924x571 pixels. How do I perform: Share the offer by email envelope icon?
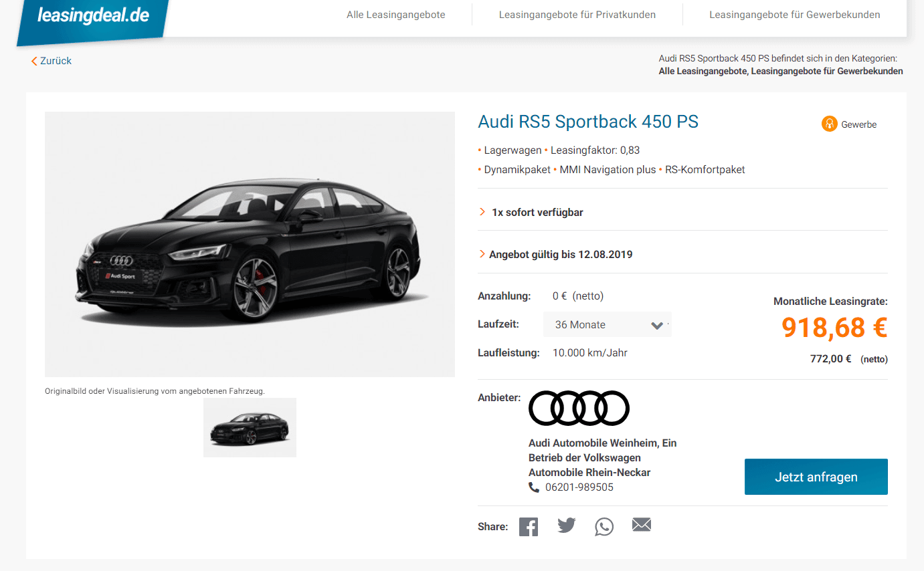tap(642, 526)
